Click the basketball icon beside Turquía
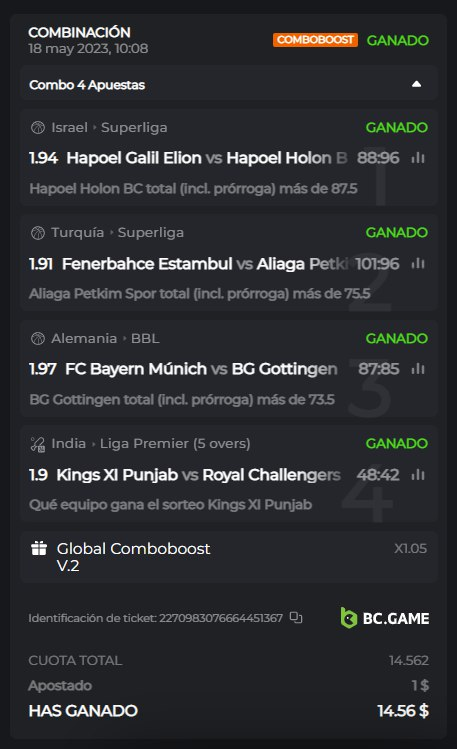457x749 pixels. (38, 233)
